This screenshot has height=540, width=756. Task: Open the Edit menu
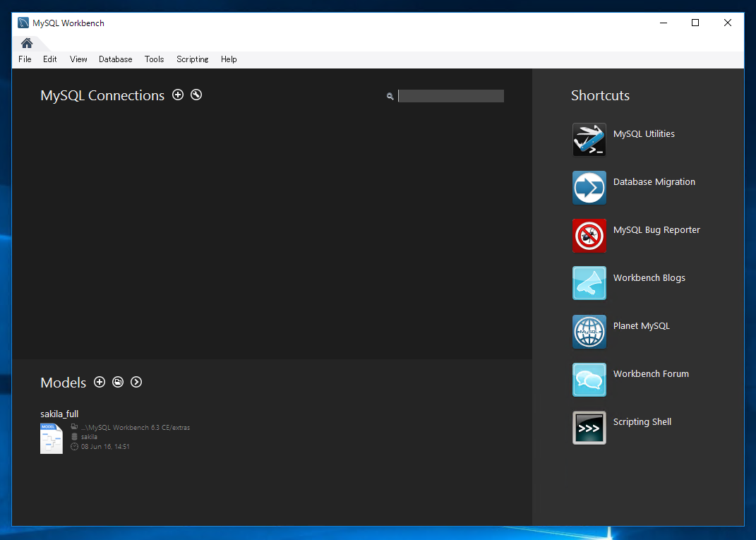(49, 59)
